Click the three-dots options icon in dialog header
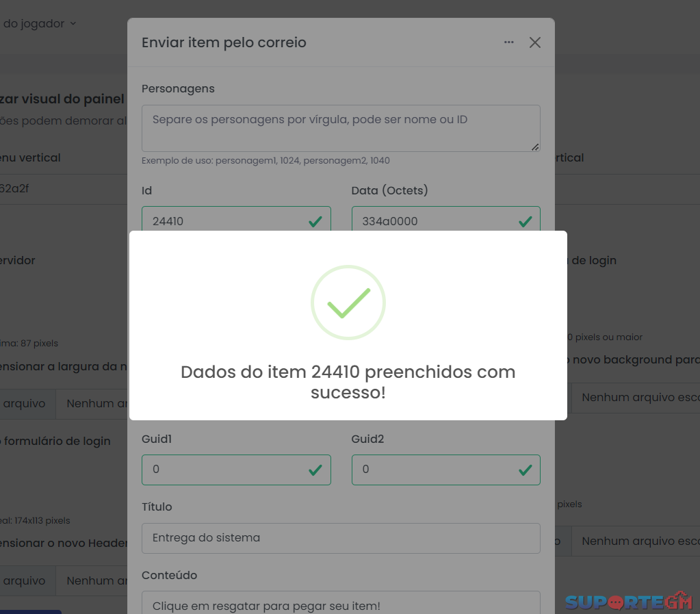 [509, 42]
